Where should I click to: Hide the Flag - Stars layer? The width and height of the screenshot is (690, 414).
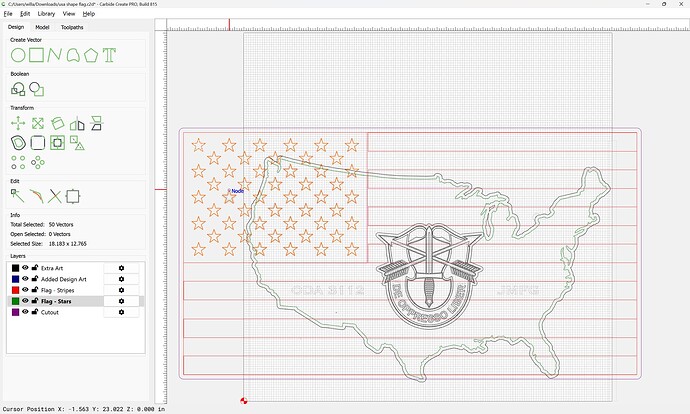point(25,300)
